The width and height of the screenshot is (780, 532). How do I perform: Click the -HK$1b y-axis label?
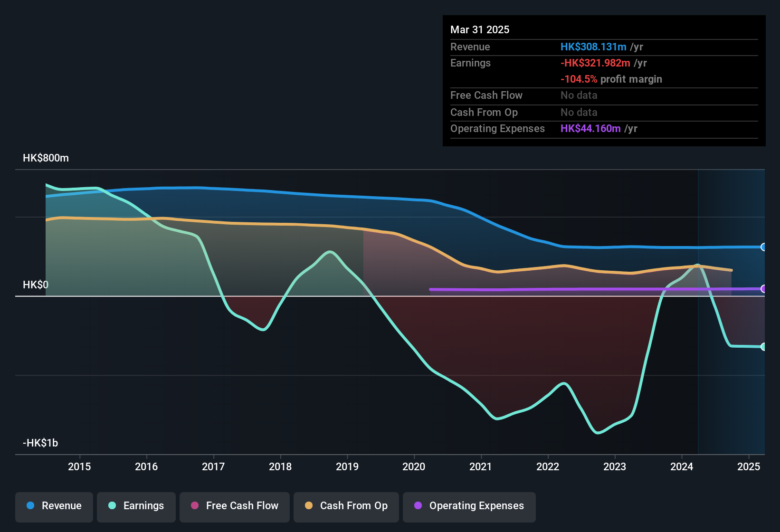coord(40,443)
